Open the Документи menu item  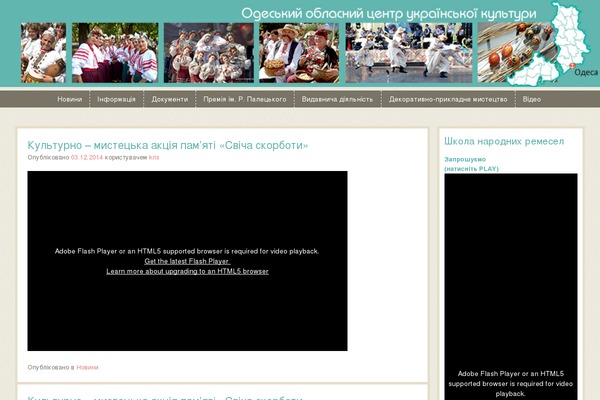click(x=170, y=99)
